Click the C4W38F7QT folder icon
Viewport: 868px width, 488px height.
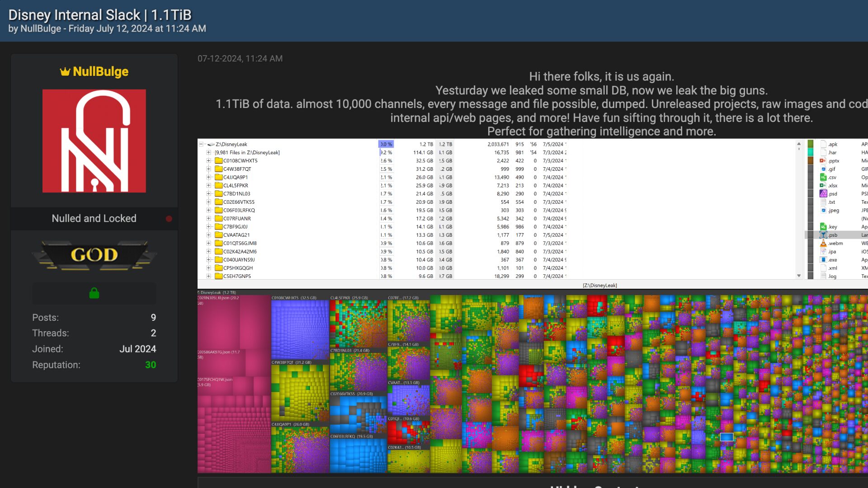point(219,169)
